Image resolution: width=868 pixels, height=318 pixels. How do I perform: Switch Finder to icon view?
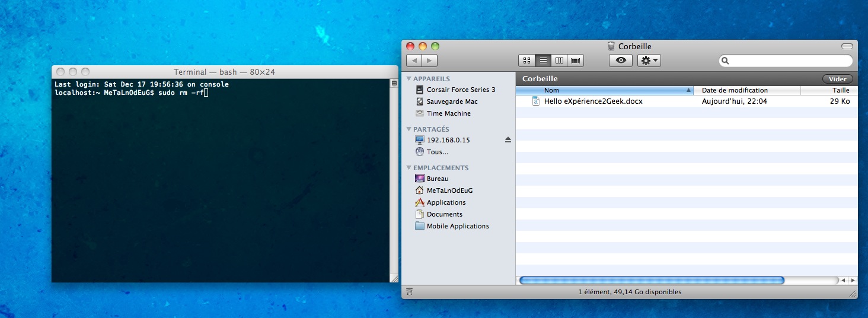526,61
